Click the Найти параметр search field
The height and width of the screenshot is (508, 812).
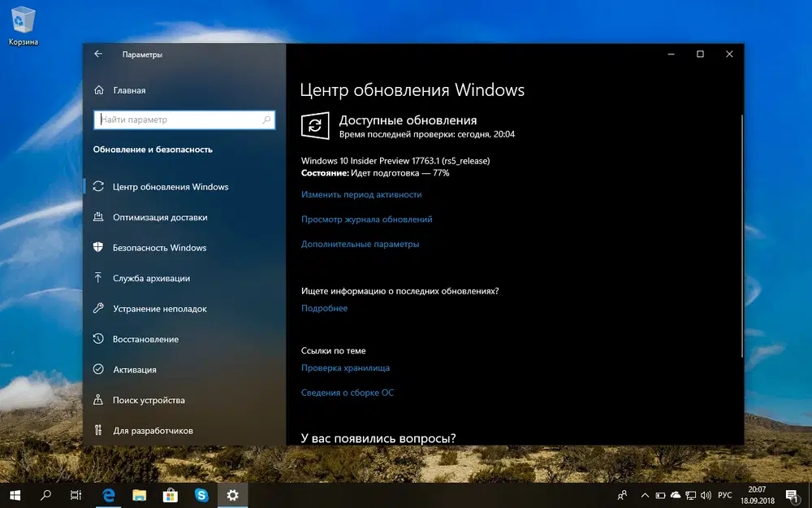coord(184,119)
